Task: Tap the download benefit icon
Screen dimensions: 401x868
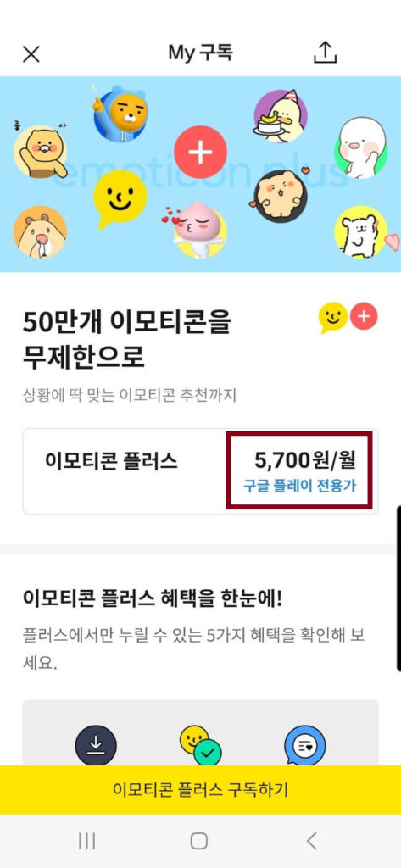Action: [96, 745]
